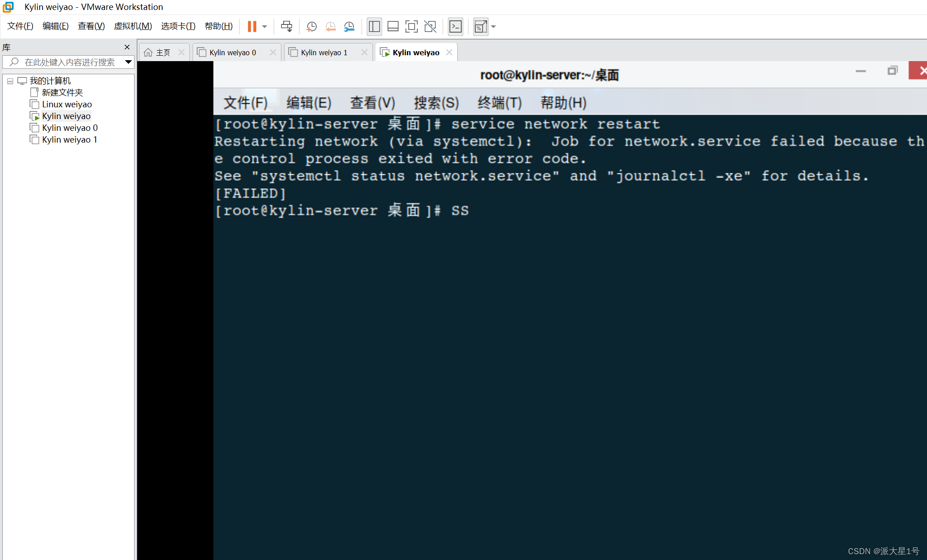Image resolution: width=927 pixels, height=560 pixels.
Task: Collapse the 我的计算机 tree node
Action: tap(10, 81)
